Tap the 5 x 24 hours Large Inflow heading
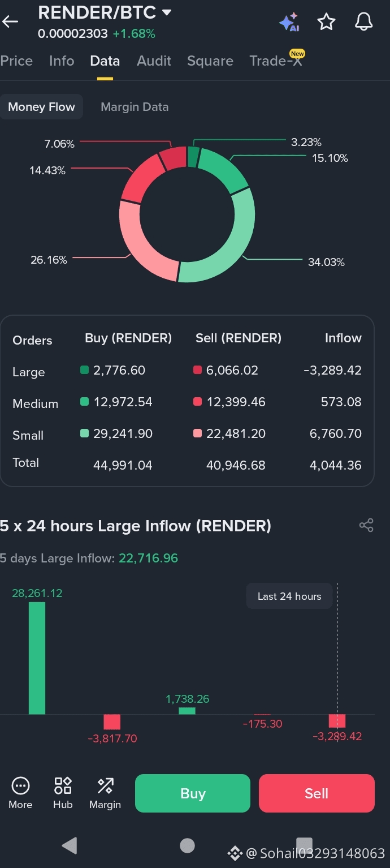The width and height of the screenshot is (390, 868). pyautogui.click(x=136, y=526)
